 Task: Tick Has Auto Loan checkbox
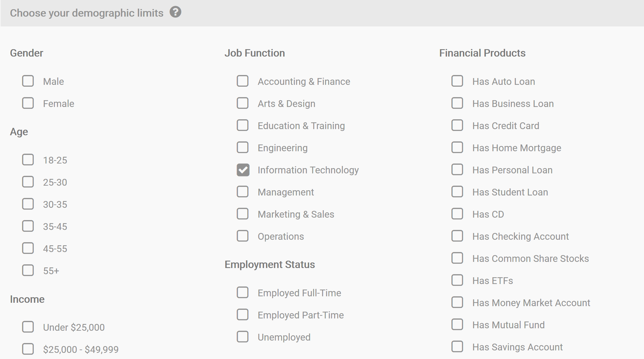tap(457, 81)
